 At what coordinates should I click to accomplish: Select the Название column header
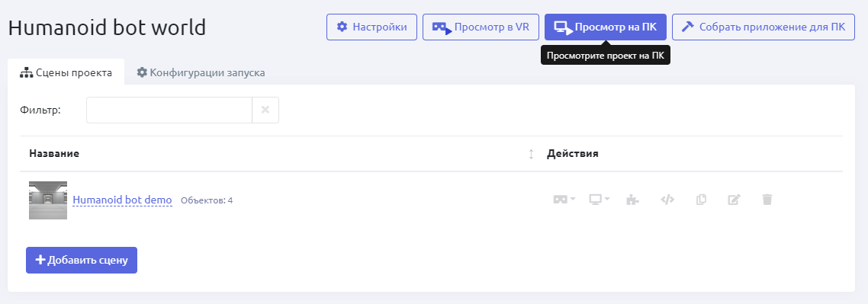pos(54,154)
